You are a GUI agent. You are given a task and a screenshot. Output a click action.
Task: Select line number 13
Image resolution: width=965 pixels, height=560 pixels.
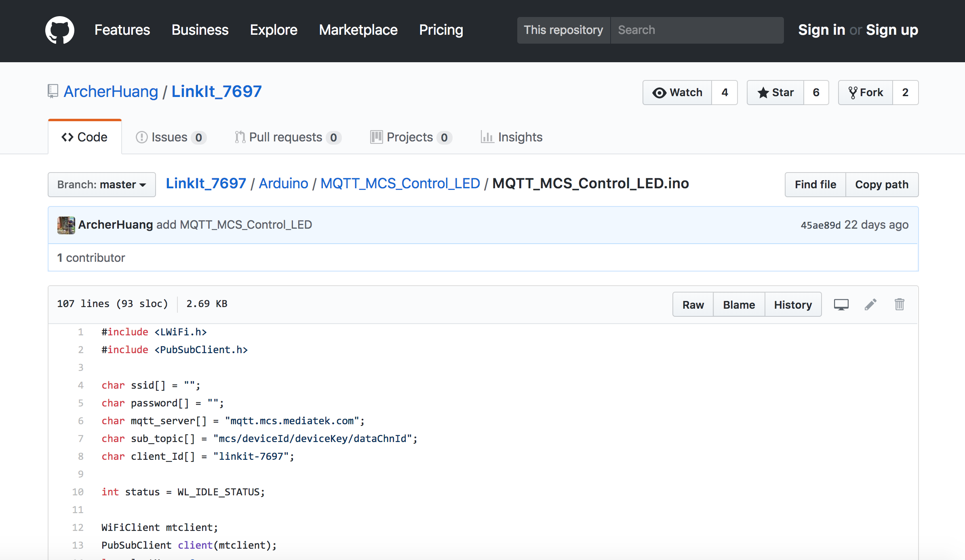tap(78, 545)
